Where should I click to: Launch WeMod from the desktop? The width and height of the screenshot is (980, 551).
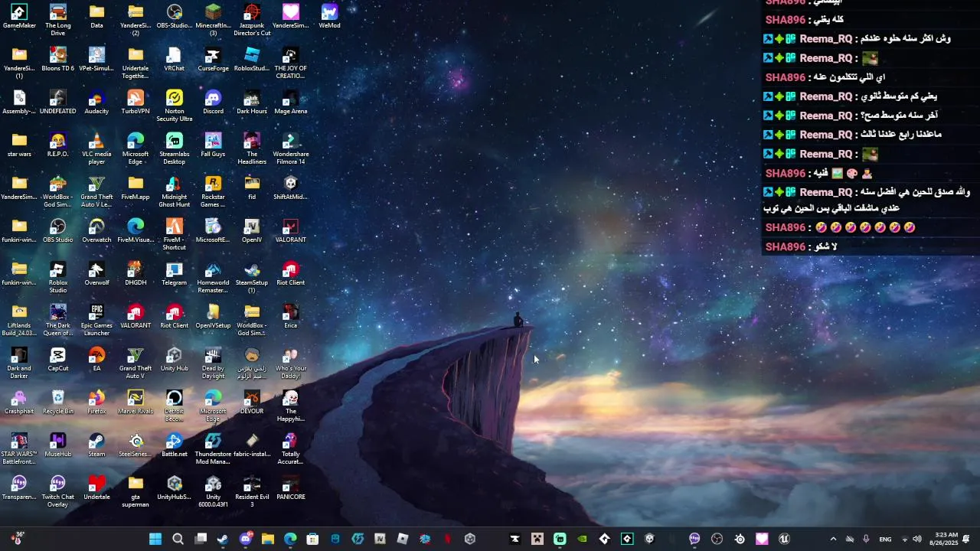[x=329, y=17]
